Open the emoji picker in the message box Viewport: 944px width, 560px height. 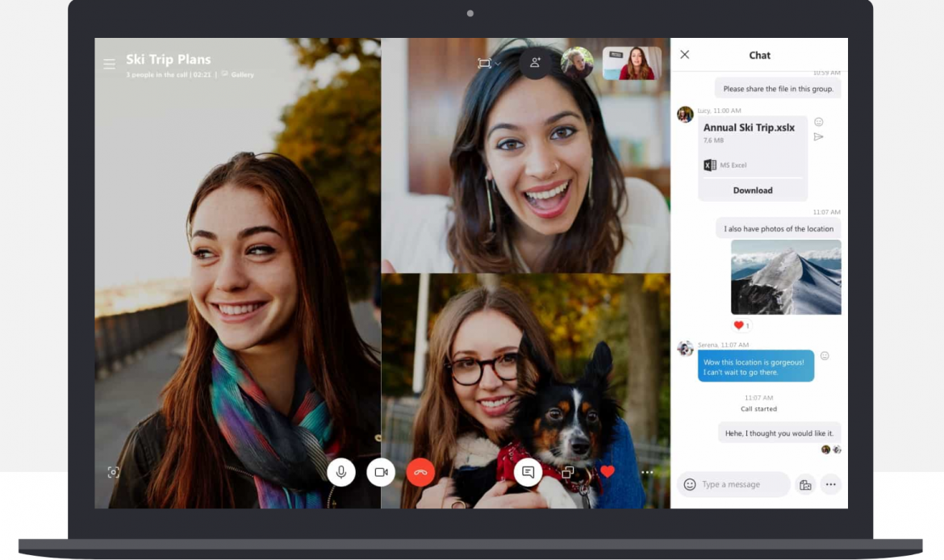[690, 484]
